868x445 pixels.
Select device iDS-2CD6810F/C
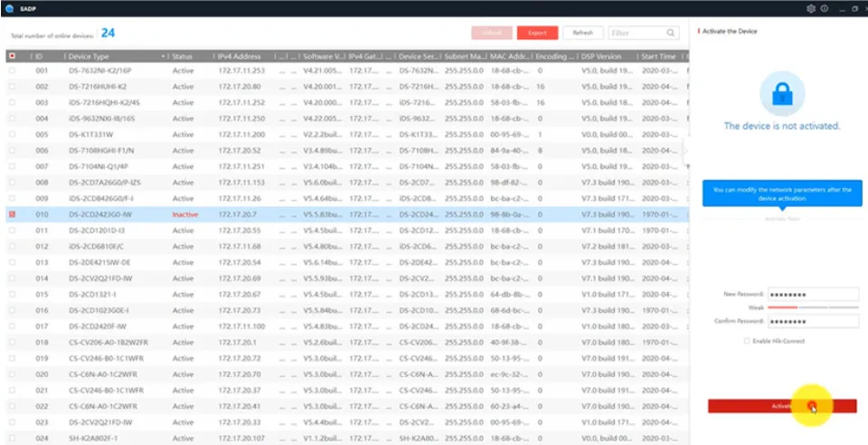pyautogui.click(x=97, y=246)
